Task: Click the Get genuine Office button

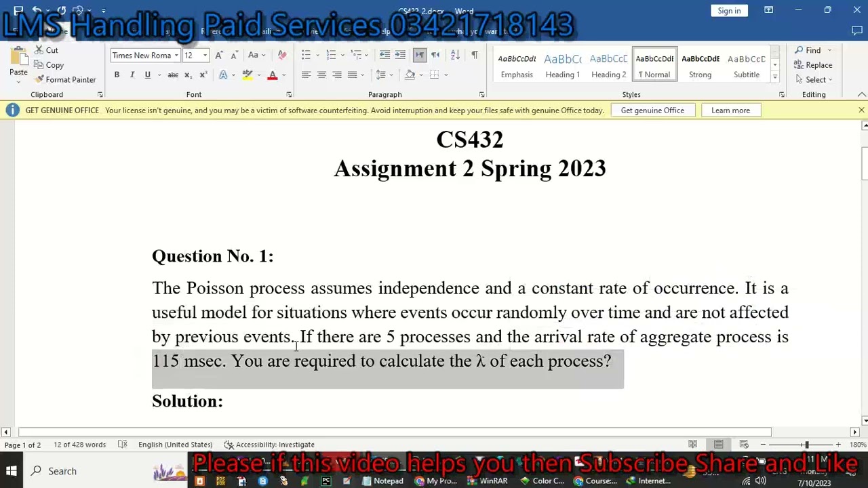Action: [x=652, y=110]
